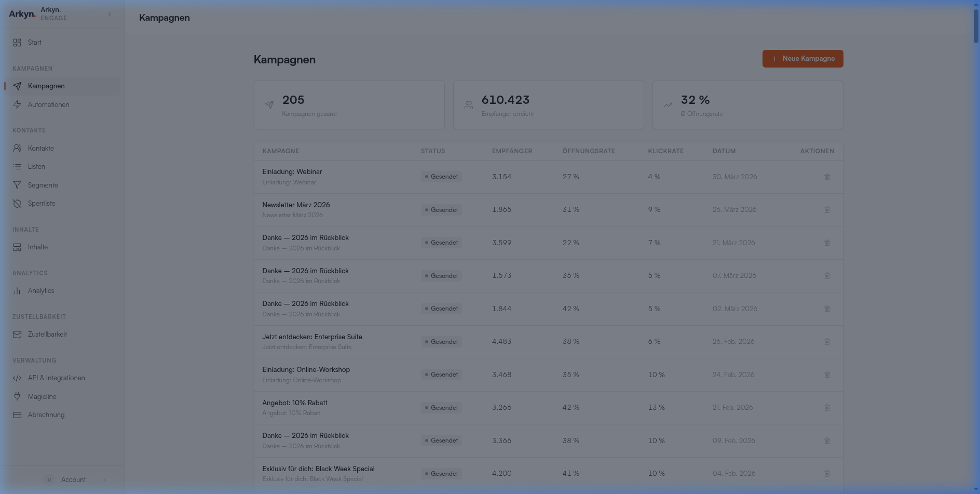The height and width of the screenshot is (494, 980).
Task: Click the date 24. Feb. 2026
Action: coord(733,375)
